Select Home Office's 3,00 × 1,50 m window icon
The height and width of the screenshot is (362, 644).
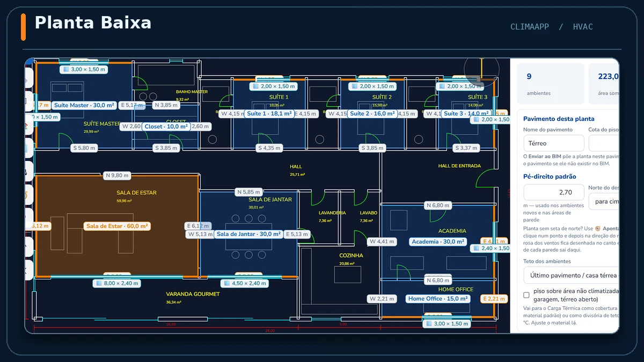[429, 323]
